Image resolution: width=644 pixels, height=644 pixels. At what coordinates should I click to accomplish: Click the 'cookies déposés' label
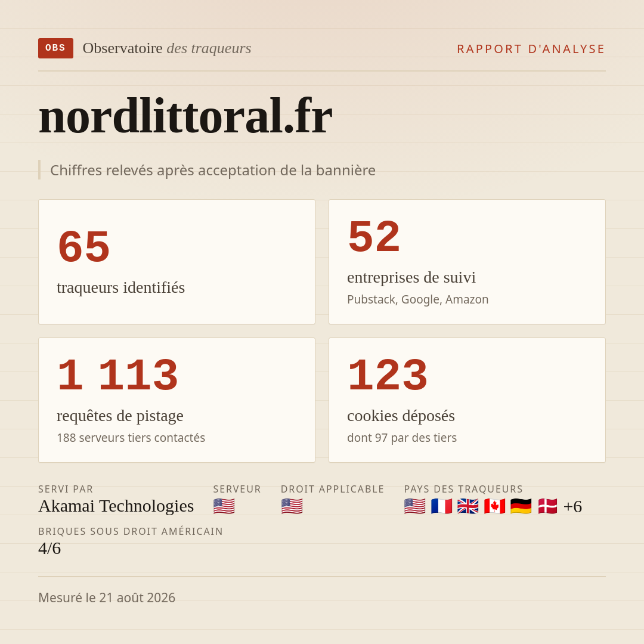click(401, 416)
